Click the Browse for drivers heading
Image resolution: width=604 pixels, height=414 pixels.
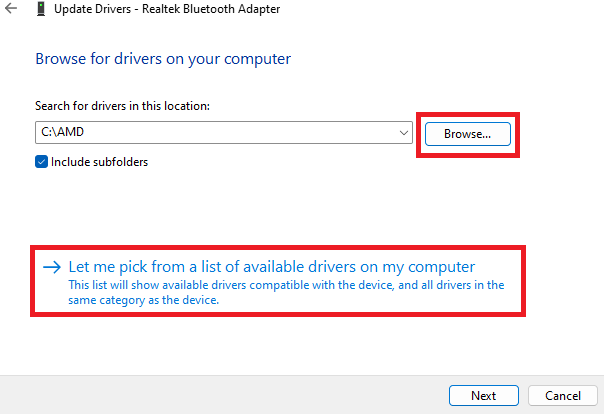click(x=163, y=59)
